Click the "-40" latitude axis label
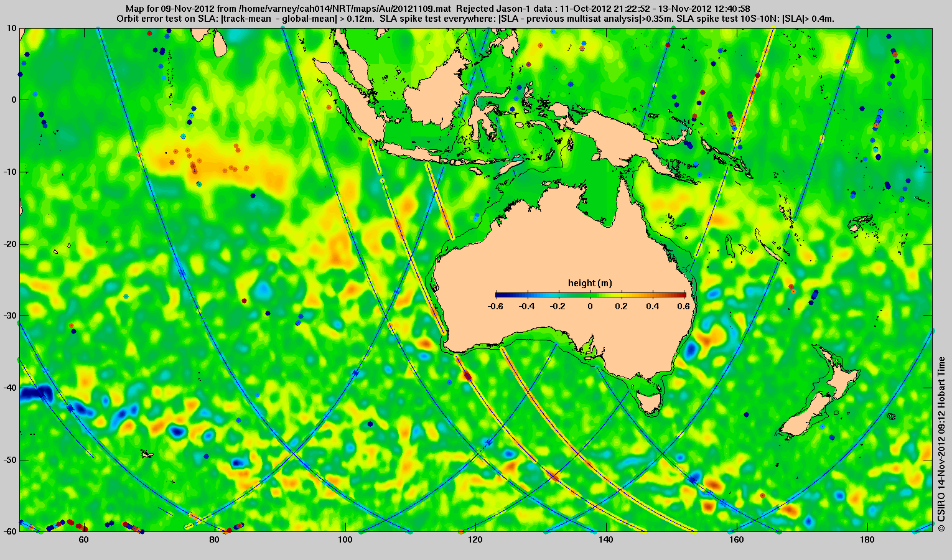Viewport: 952px width, 560px height. pyautogui.click(x=9, y=388)
